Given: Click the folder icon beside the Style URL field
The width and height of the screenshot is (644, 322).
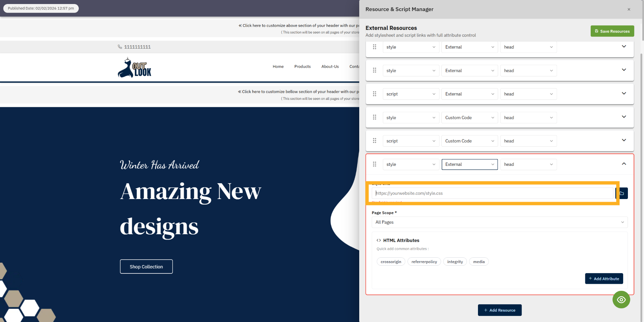Looking at the screenshot, I should [623, 193].
